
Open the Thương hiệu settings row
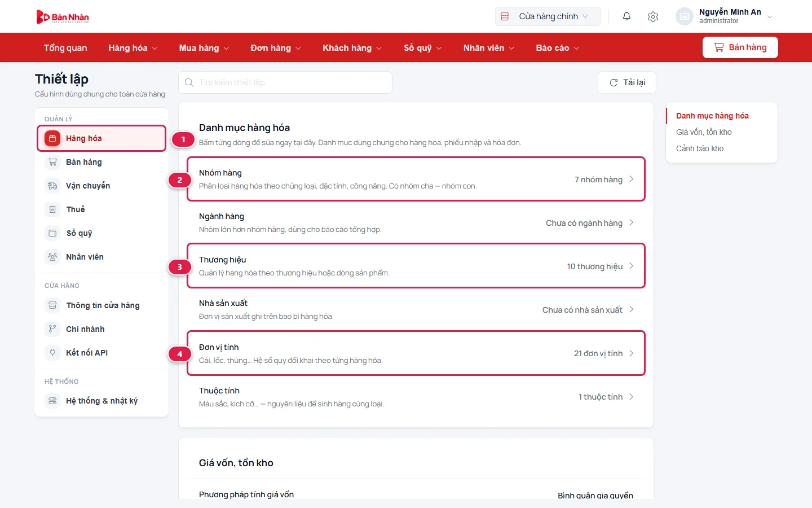point(416,266)
